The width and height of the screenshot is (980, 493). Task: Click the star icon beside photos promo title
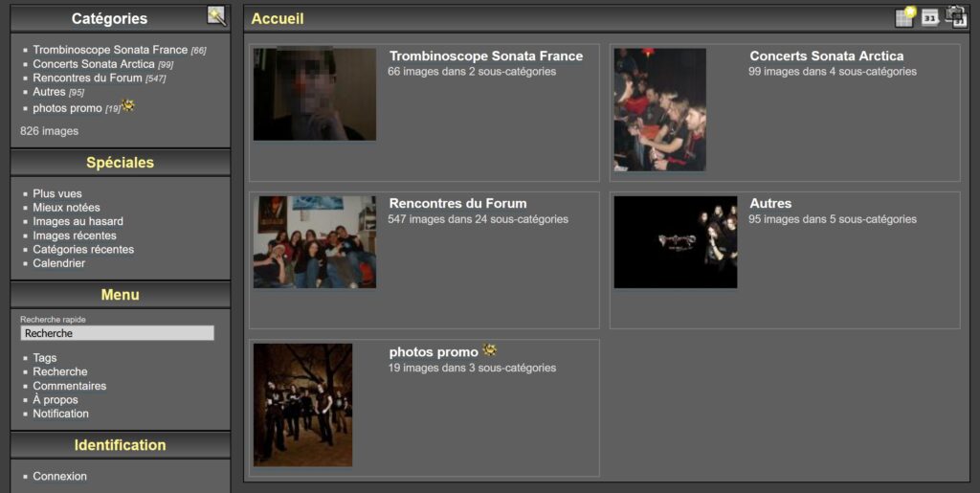pyautogui.click(x=489, y=351)
